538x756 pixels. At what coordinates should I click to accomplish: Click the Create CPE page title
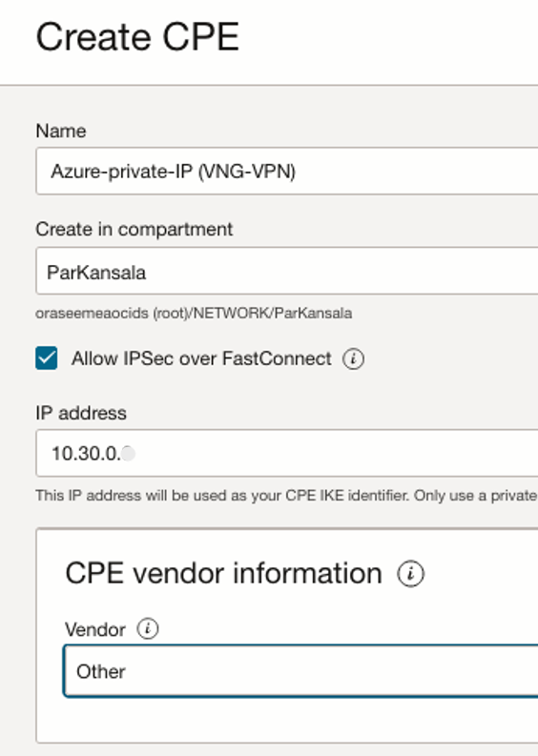[x=137, y=37]
